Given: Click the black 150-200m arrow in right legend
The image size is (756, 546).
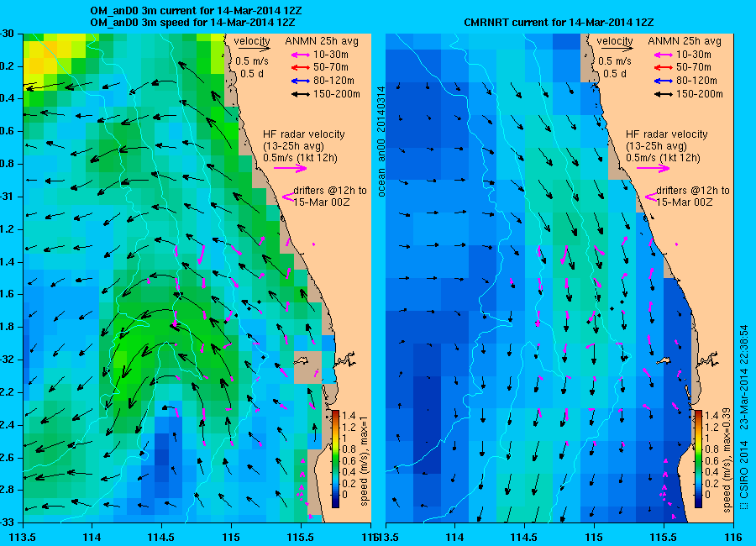Looking at the screenshot, I should tap(664, 95).
